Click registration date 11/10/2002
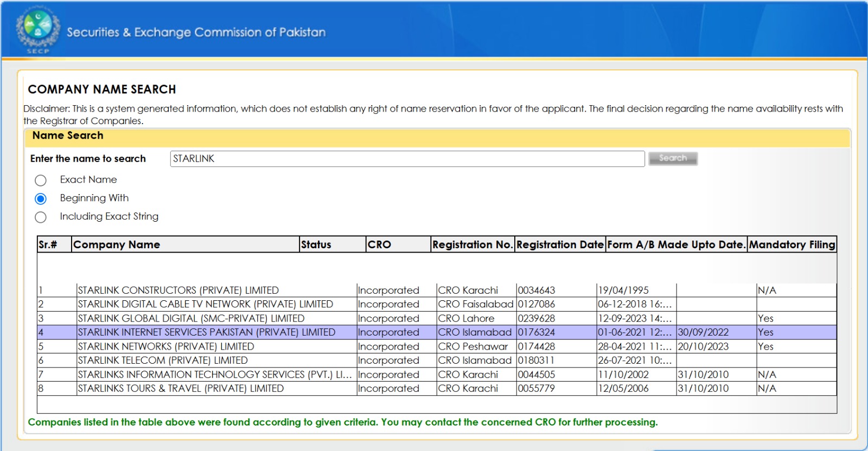 623,375
